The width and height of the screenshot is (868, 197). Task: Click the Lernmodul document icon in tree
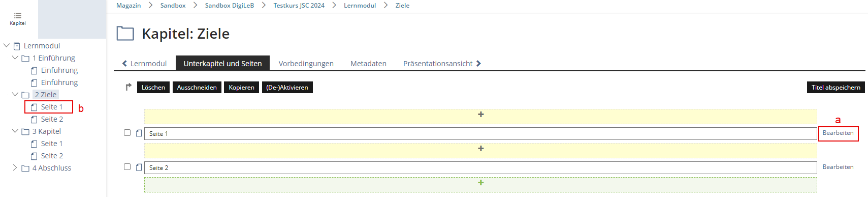[17, 46]
